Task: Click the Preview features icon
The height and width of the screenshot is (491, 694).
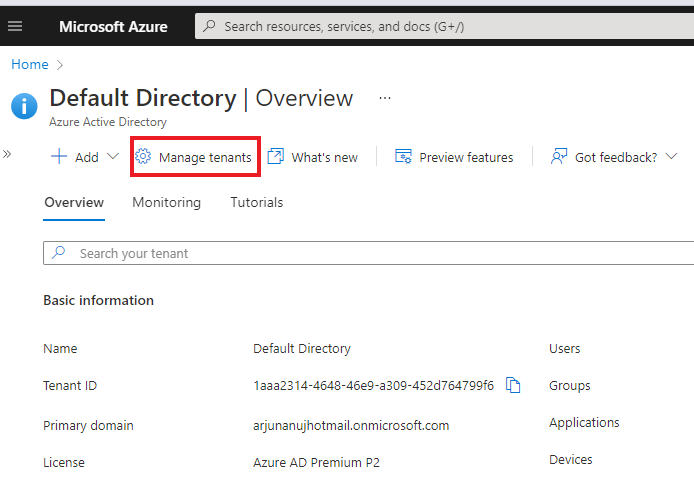Action: click(x=403, y=156)
